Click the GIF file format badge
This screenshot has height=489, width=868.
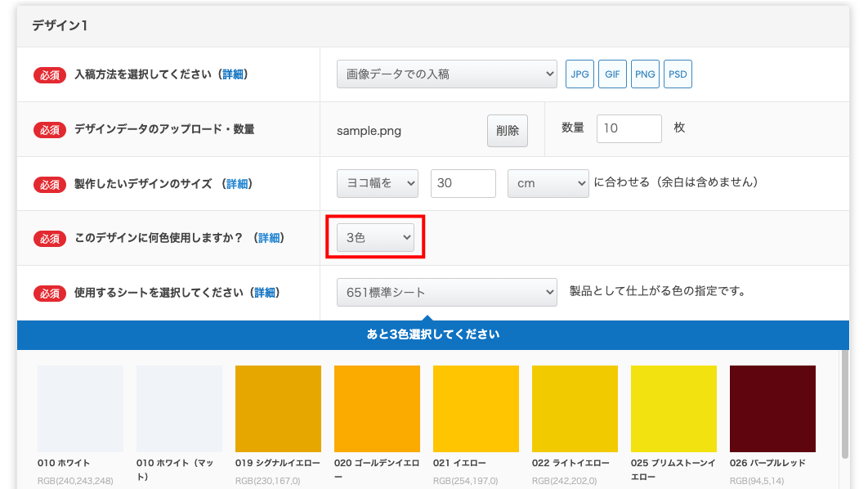click(x=612, y=74)
